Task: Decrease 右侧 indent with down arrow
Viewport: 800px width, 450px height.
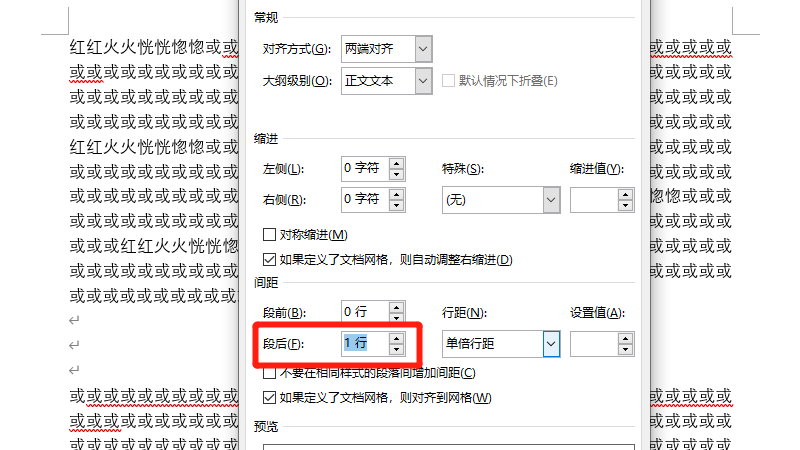Action: tap(397, 204)
